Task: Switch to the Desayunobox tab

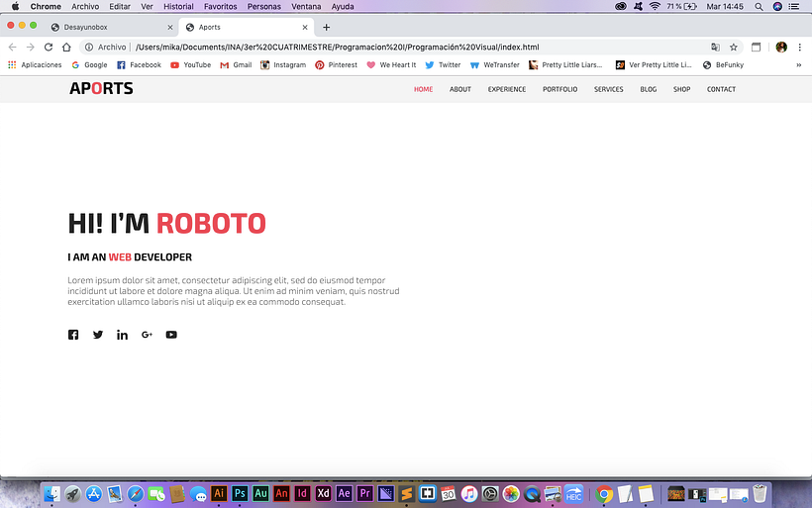Action: click(x=111, y=28)
